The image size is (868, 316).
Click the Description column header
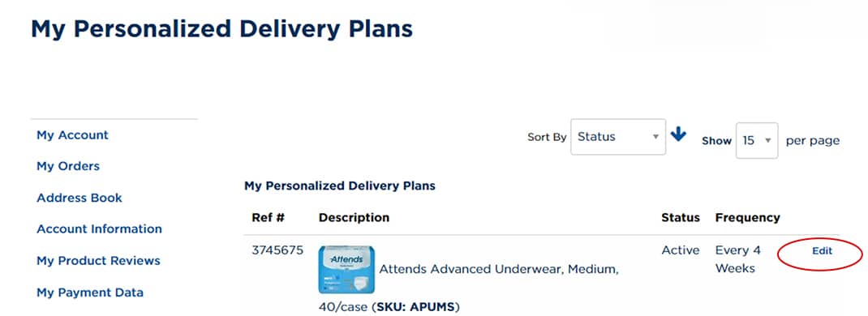click(x=354, y=218)
